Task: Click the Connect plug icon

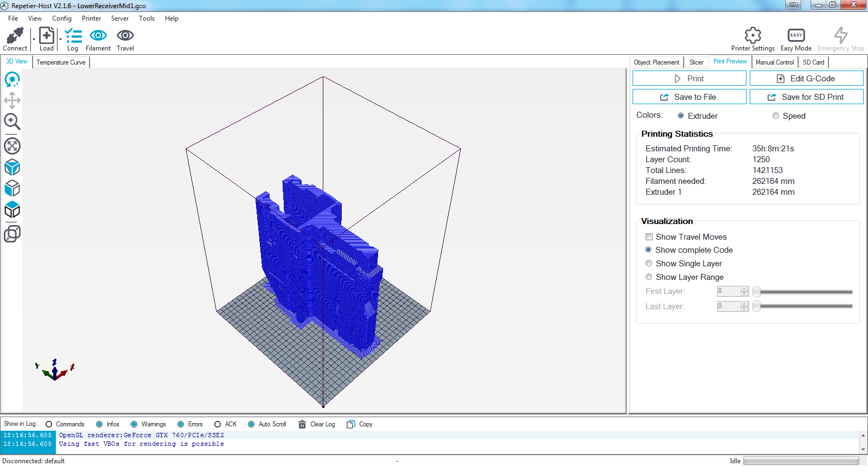Action: point(15,36)
